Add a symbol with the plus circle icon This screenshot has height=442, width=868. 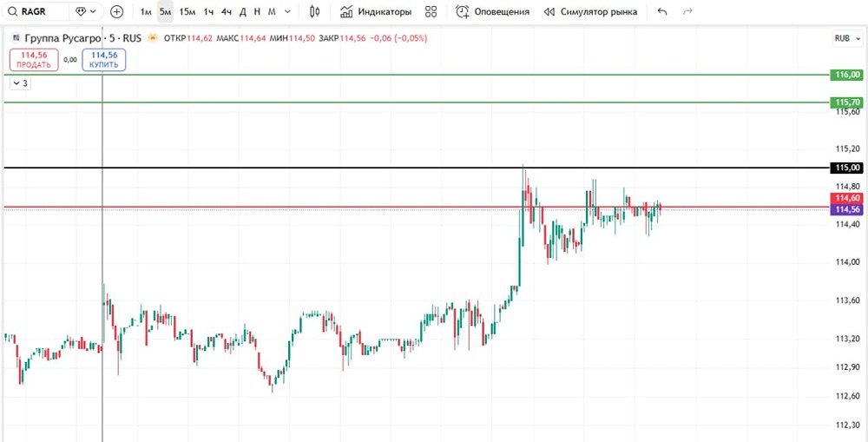click(116, 11)
